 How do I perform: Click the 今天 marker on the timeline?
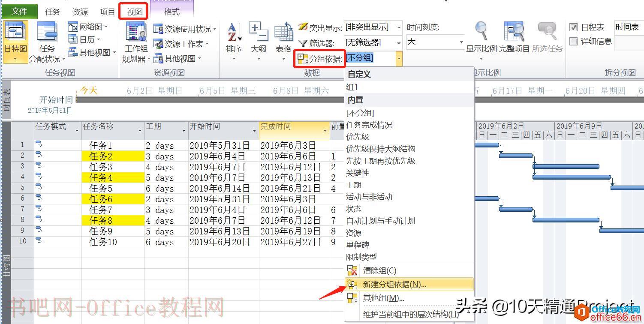[89, 90]
